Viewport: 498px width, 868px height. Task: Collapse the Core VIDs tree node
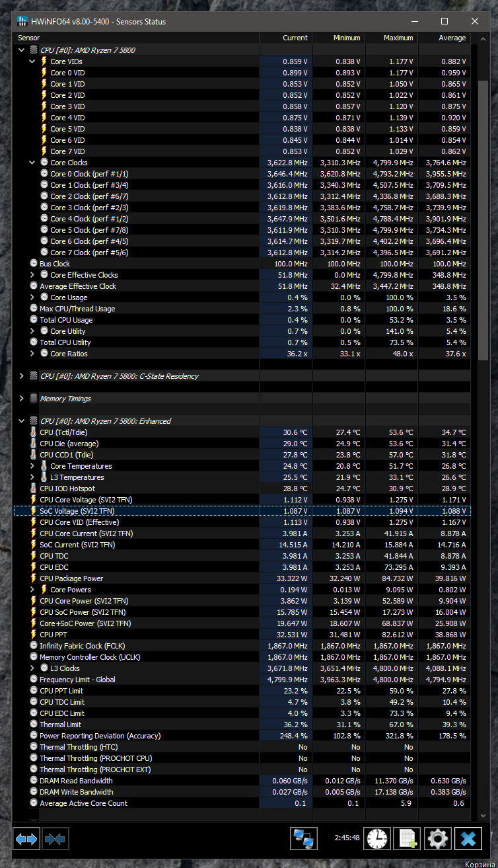pos(32,61)
